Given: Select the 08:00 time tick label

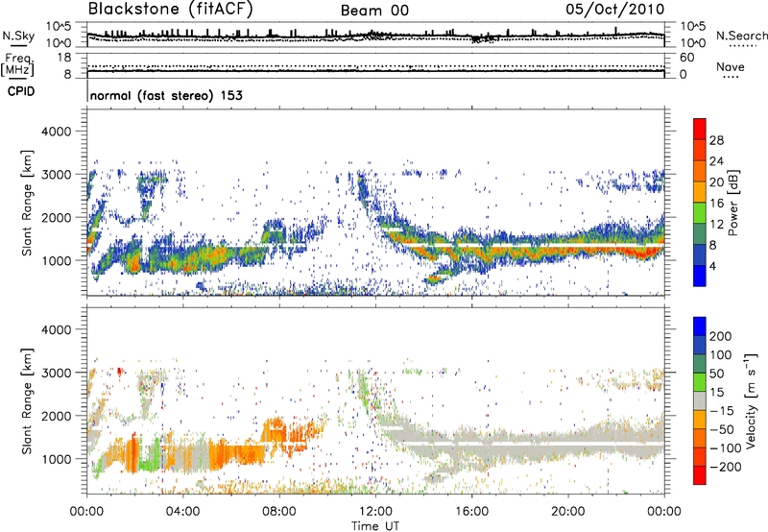Looking at the screenshot, I should pyautogui.click(x=279, y=512).
